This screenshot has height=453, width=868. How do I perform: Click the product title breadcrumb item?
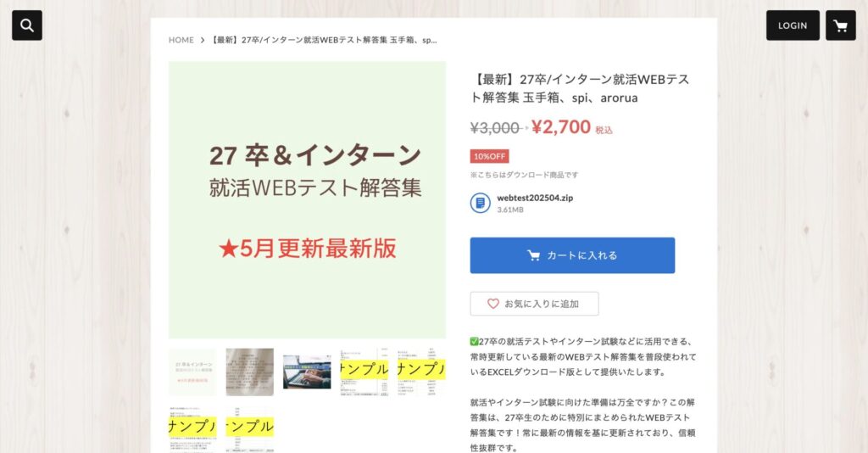(x=324, y=40)
